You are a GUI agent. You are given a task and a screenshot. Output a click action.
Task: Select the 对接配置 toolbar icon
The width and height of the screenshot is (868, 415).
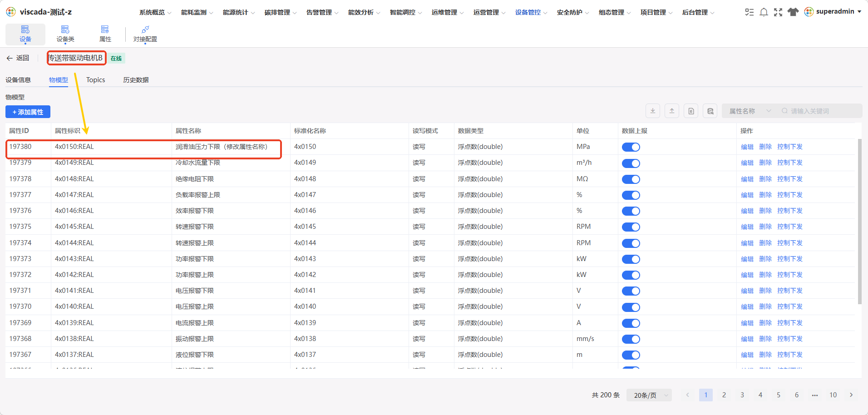(x=145, y=34)
